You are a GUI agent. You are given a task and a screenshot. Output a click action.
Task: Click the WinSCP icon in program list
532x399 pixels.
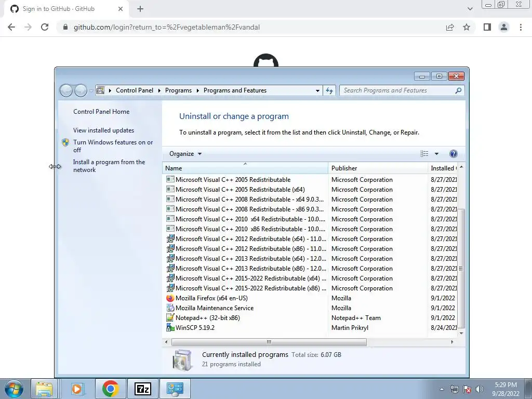click(170, 327)
